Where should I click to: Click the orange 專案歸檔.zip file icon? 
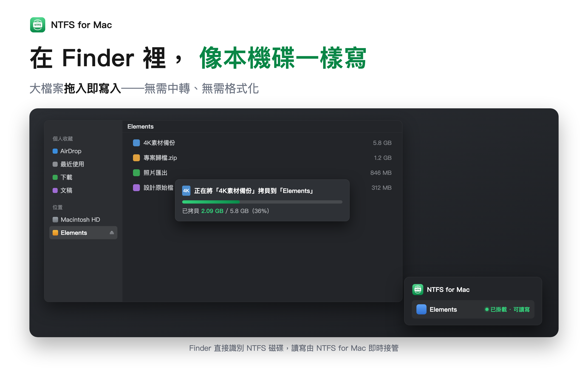[x=136, y=158]
